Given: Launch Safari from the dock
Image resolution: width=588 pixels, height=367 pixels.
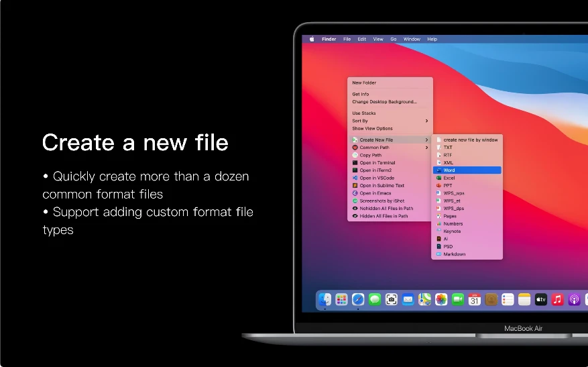Looking at the screenshot, I should [358, 299].
